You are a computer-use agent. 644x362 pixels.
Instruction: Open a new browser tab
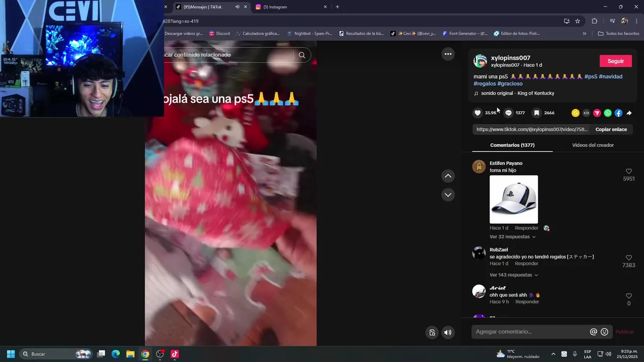point(337,7)
